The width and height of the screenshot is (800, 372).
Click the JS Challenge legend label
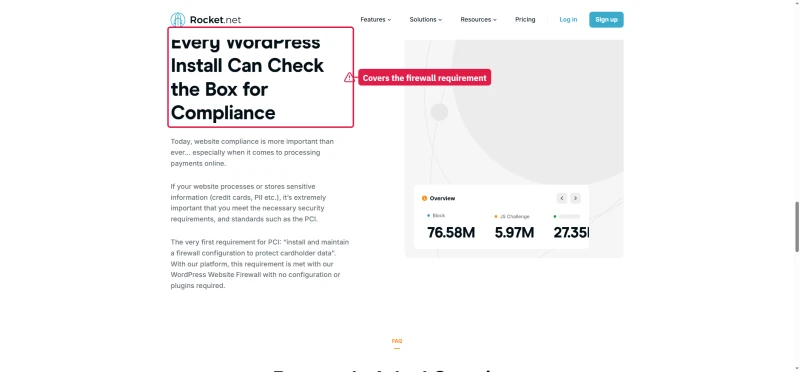(514, 216)
